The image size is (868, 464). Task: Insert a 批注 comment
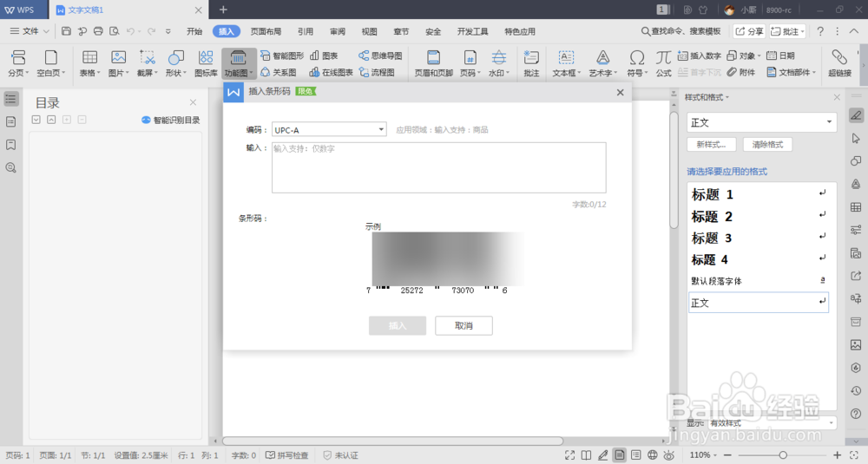(x=531, y=63)
